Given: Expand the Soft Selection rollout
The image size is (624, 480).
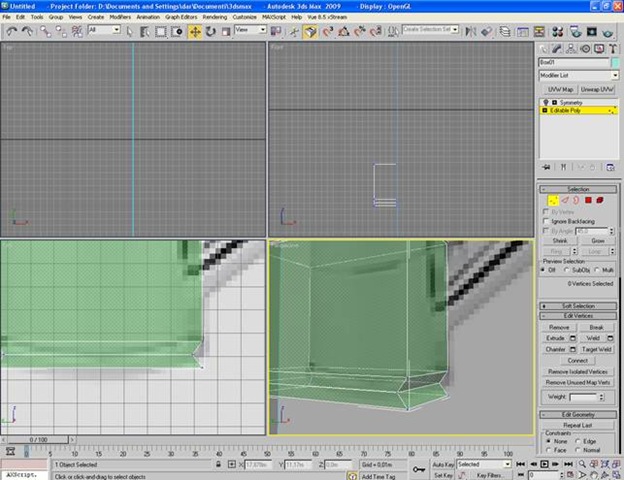Looking at the screenshot, I should (579, 305).
